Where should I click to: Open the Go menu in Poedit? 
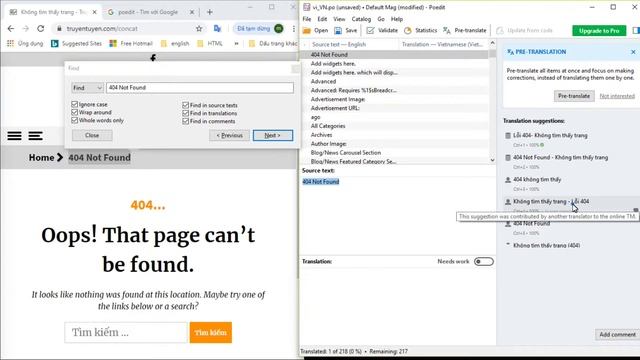point(381,19)
